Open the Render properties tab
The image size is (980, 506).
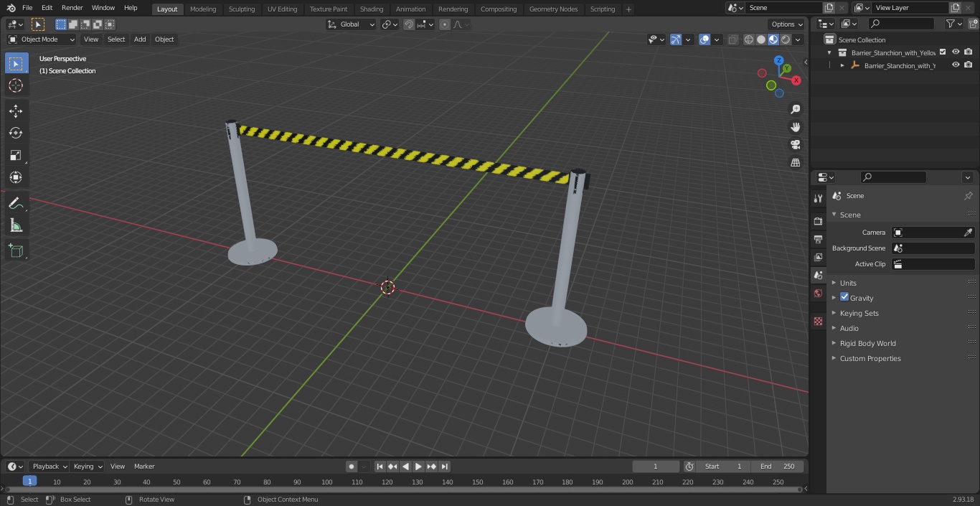point(818,221)
